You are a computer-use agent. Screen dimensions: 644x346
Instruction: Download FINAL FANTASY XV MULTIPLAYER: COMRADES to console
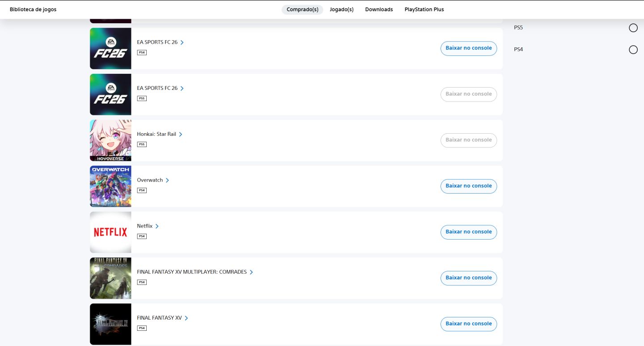point(469,278)
